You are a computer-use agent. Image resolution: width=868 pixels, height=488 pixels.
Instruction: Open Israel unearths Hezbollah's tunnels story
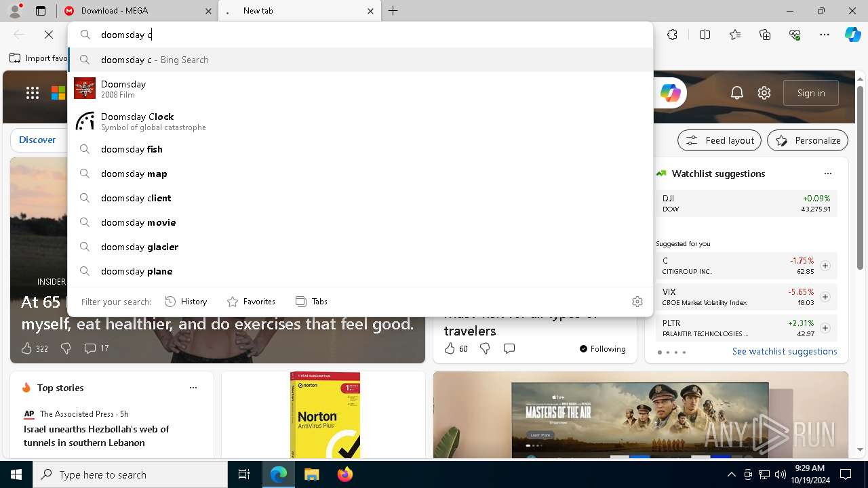[x=96, y=436]
